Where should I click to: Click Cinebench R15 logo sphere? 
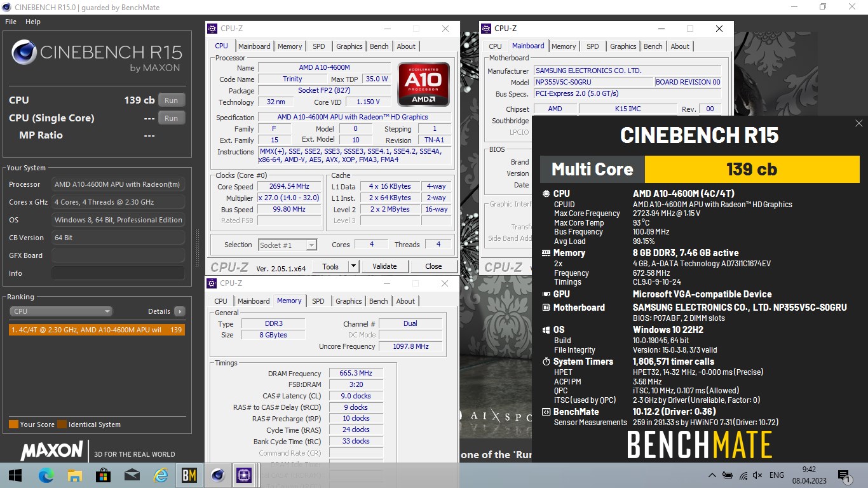pos(24,52)
